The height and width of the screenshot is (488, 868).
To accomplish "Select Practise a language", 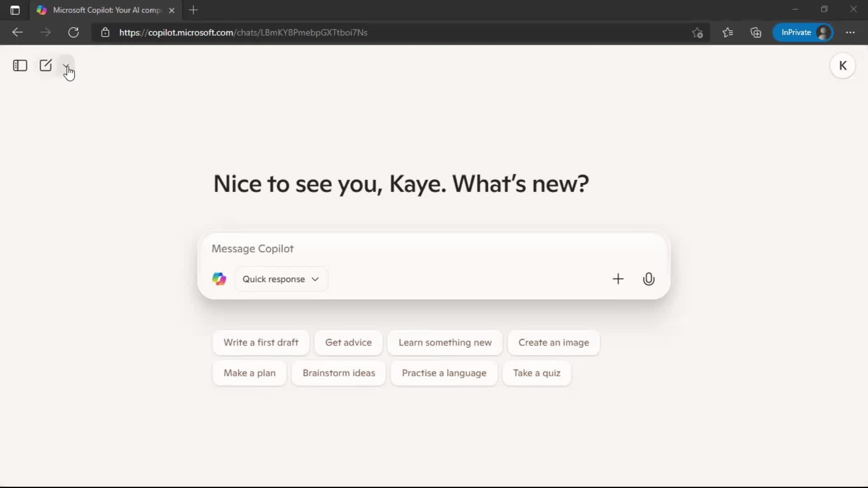I will pyautogui.click(x=444, y=373).
